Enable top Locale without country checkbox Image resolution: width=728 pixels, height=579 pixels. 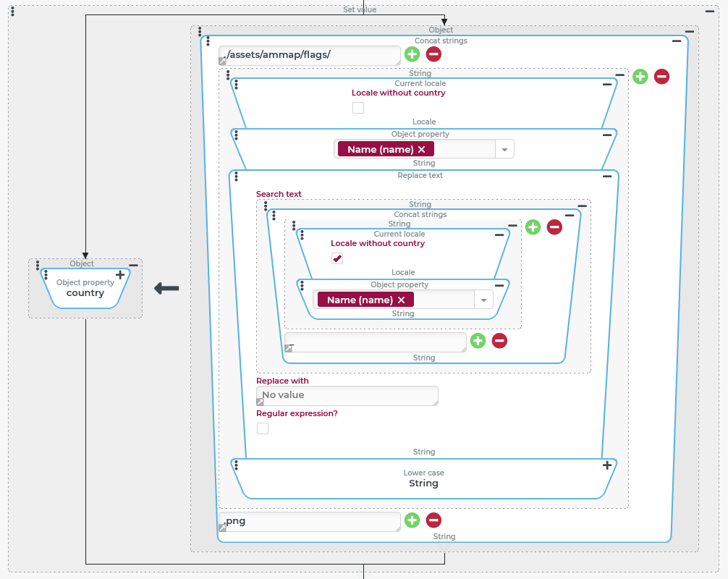[358, 108]
